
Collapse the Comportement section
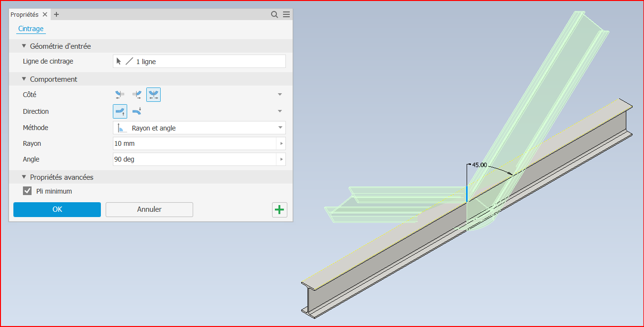pyautogui.click(x=23, y=79)
